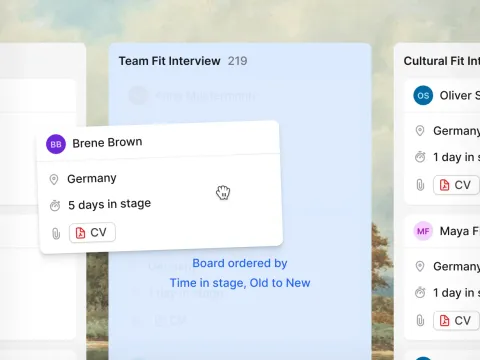Click the Cultural Fit Interview column header
Screen dimensions: 480x360
click(x=442, y=61)
